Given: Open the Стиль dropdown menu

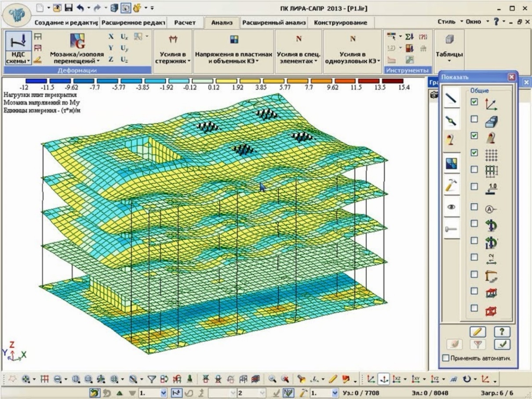Looking at the screenshot, I should 451,22.
